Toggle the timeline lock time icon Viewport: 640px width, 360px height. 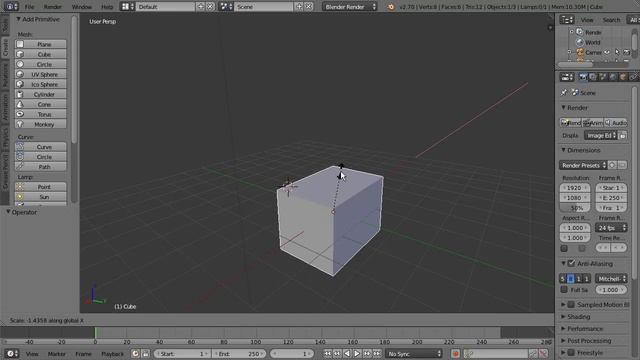tap(145, 353)
